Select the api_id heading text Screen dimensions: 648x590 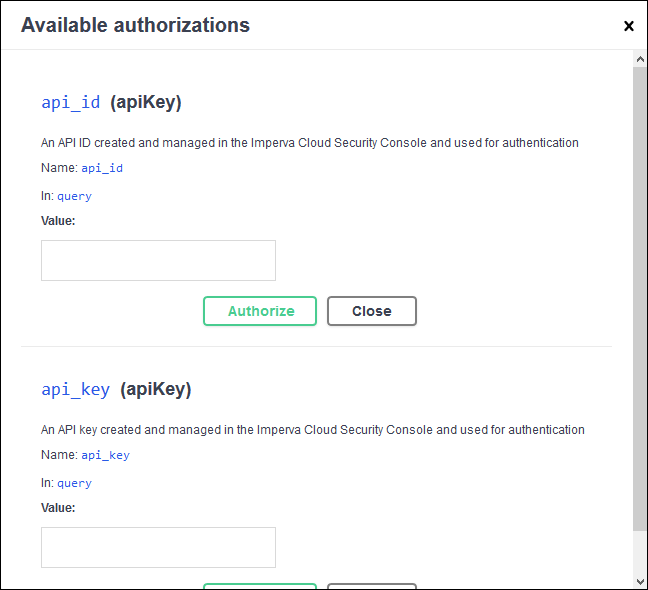coord(71,102)
